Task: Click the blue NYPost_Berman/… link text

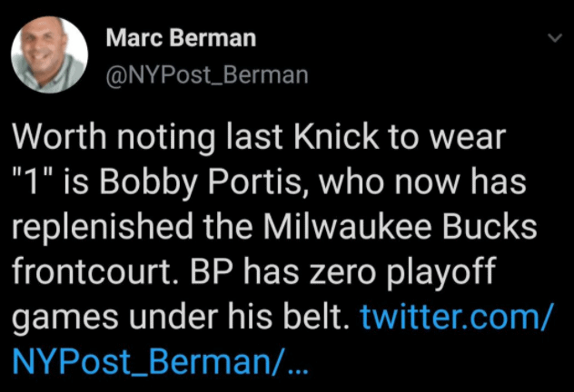Action: [x=163, y=362]
